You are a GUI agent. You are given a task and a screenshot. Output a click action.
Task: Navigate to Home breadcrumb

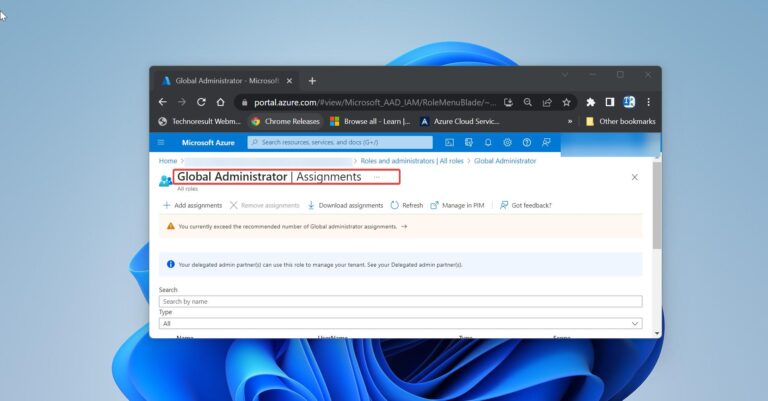[x=168, y=161]
